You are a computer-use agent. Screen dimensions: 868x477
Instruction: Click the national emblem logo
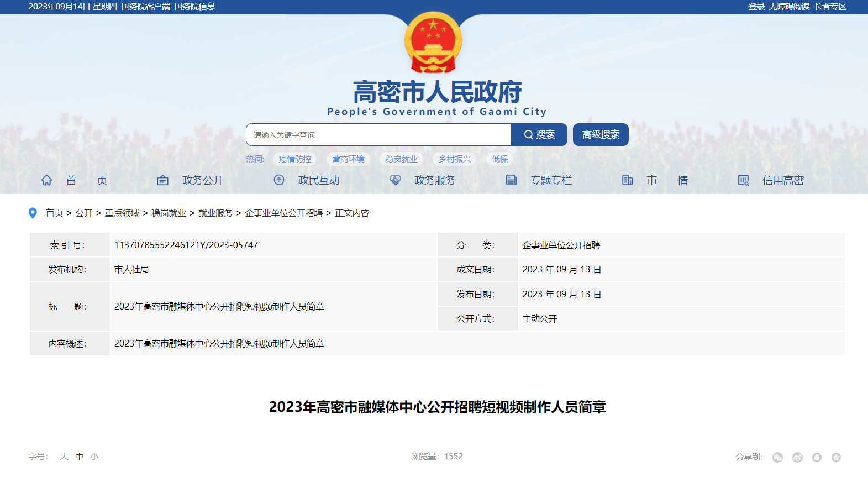click(x=433, y=42)
